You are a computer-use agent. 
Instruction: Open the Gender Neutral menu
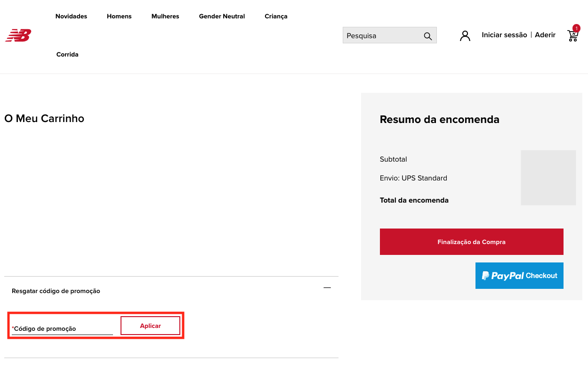coord(222,16)
